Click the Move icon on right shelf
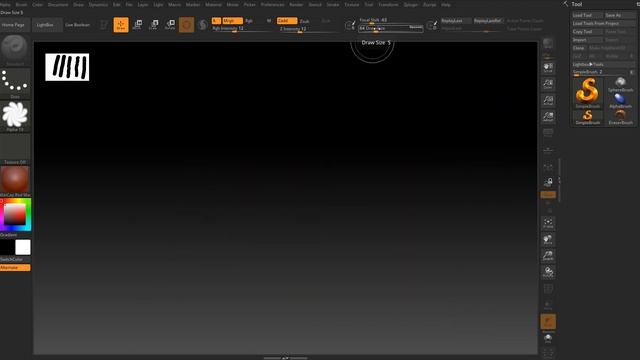This screenshot has width=640, height=360. 548,239
